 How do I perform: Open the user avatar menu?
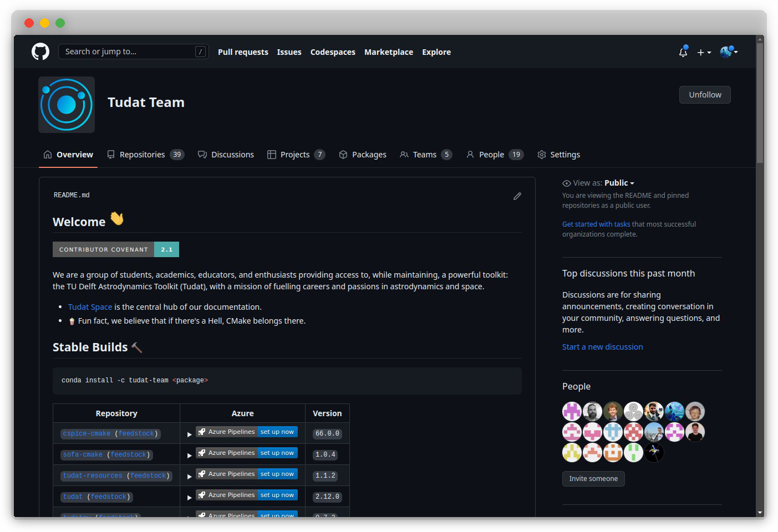tap(729, 52)
